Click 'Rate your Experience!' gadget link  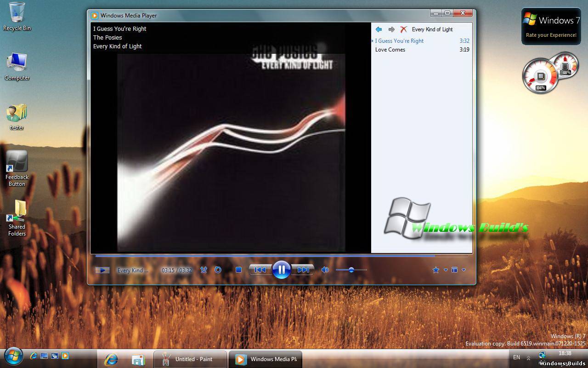(551, 35)
